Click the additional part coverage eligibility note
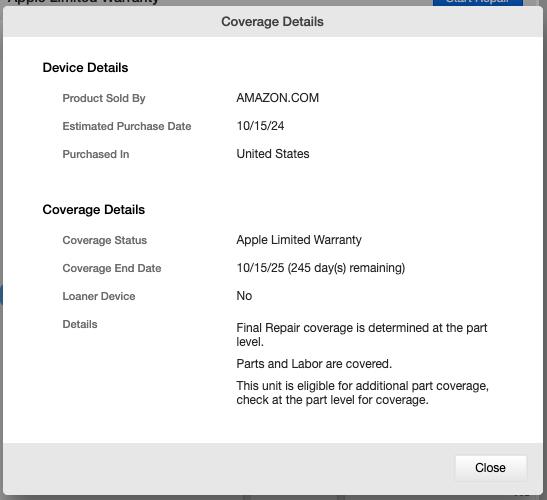 click(x=362, y=393)
